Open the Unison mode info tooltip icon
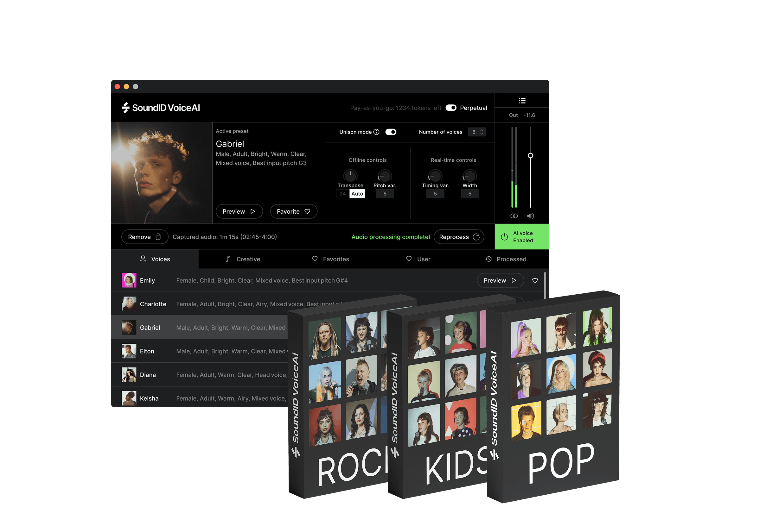This screenshot has width=766, height=532. pos(376,132)
